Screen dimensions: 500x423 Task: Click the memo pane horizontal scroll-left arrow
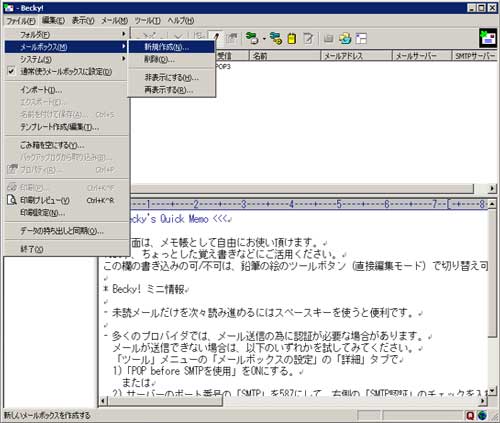103,400
